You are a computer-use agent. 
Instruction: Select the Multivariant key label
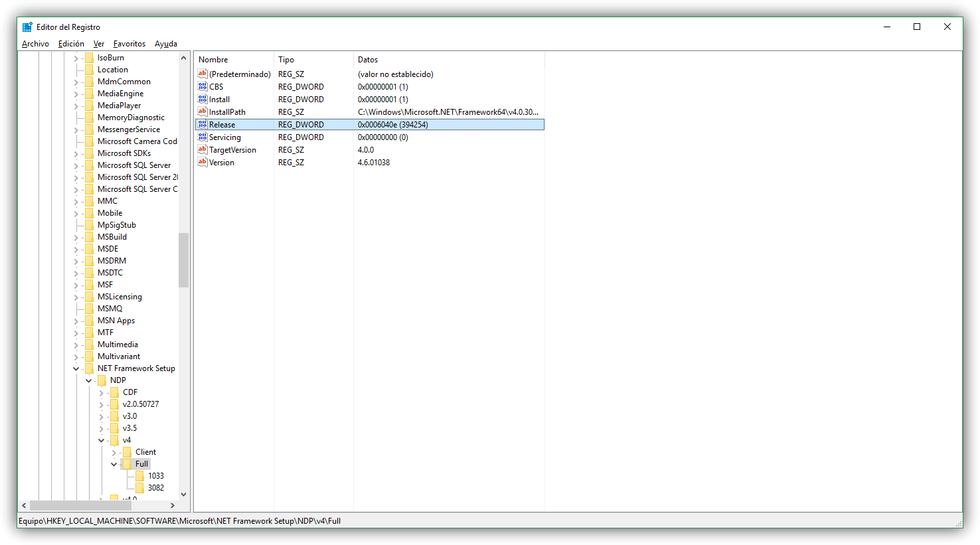coord(119,356)
